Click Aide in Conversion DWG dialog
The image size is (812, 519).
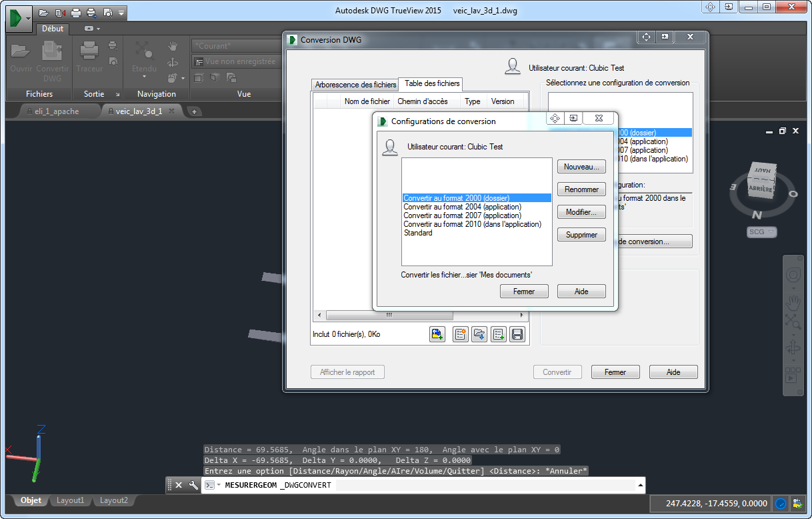click(x=673, y=372)
